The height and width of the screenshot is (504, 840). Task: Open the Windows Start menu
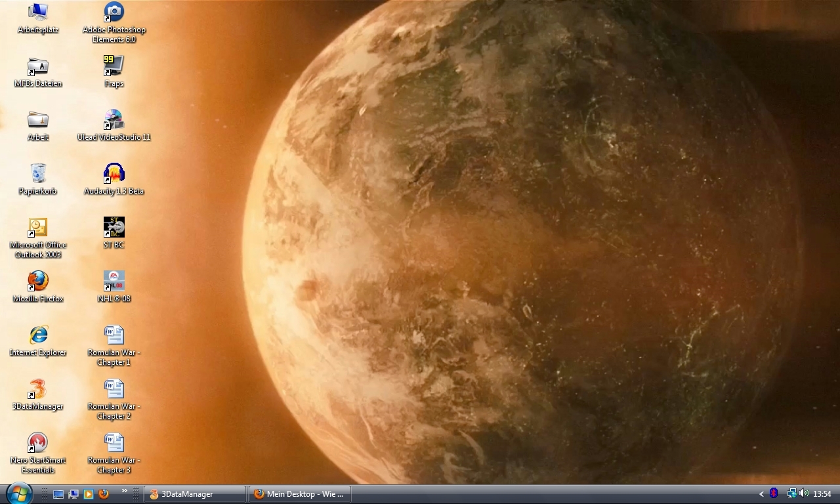point(19,493)
